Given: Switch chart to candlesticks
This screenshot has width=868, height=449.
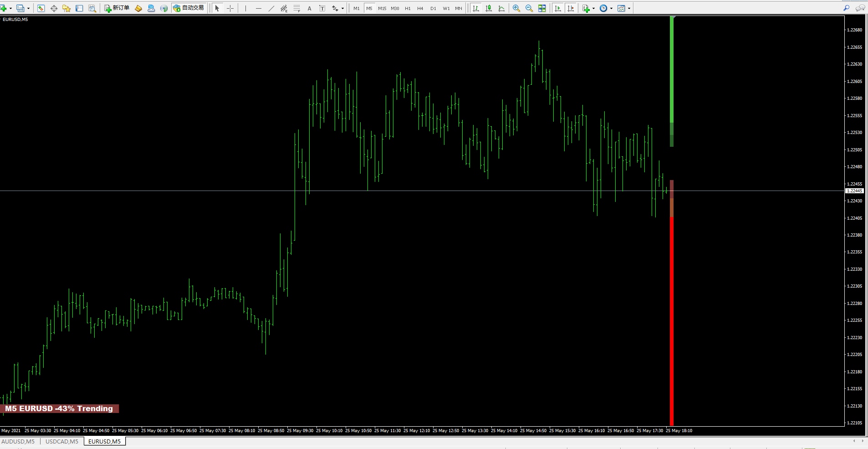Looking at the screenshot, I should coord(489,8).
